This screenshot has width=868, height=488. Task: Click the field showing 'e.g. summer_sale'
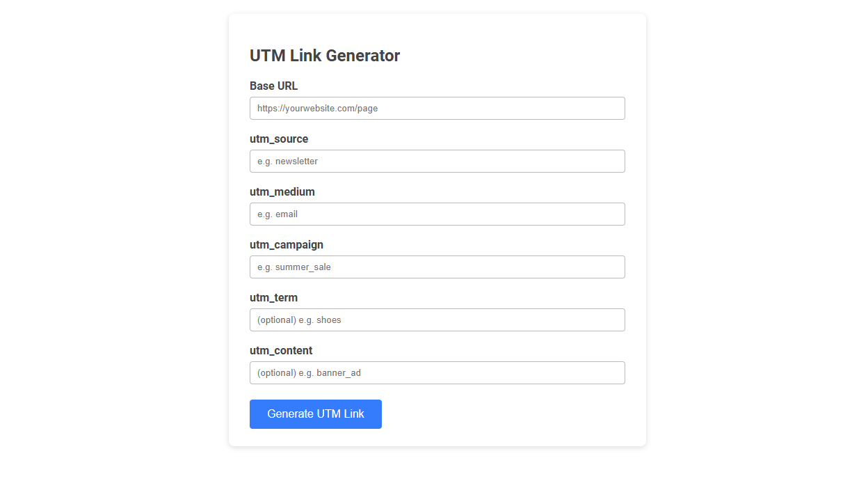(437, 267)
